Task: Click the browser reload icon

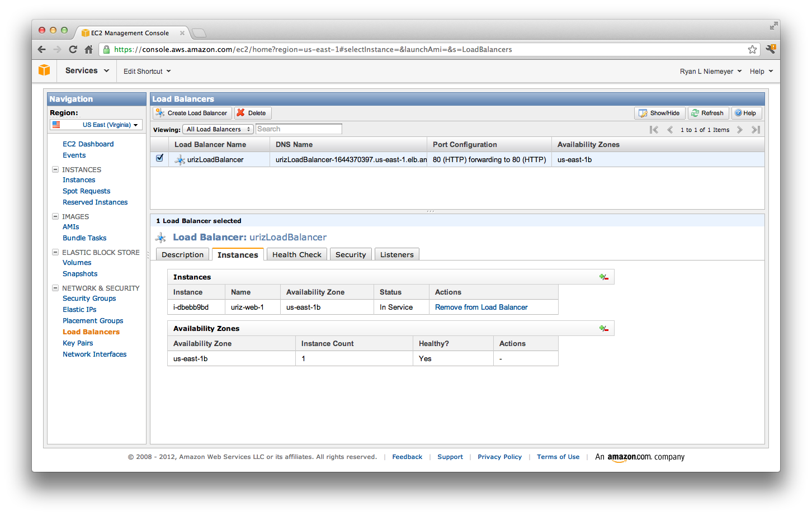Action: tap(73, 49)
